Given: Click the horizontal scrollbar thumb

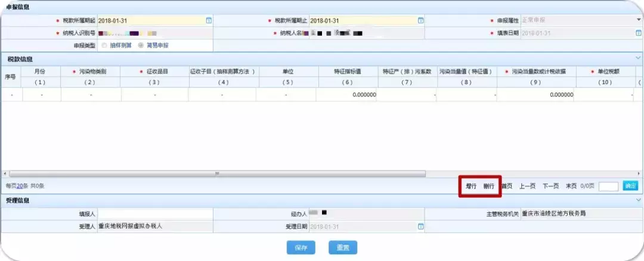Looking at the screenshot, I should (x=217, y=173).
